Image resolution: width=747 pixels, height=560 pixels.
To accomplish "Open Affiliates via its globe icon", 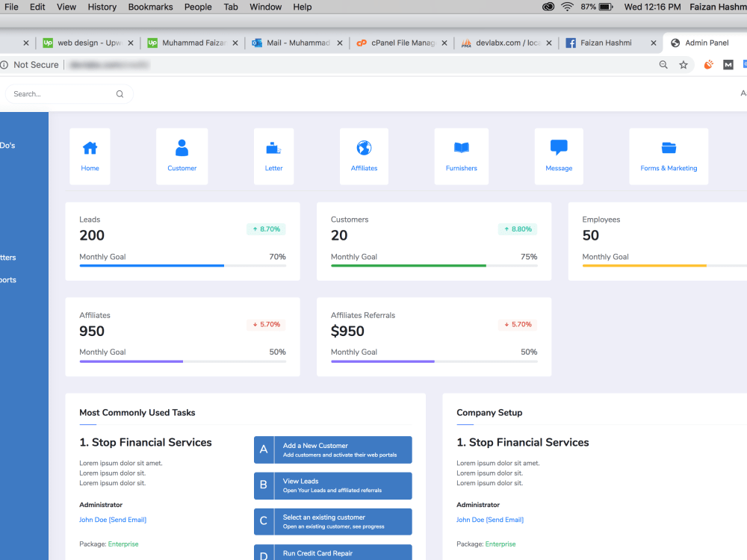I will (364, 148).
